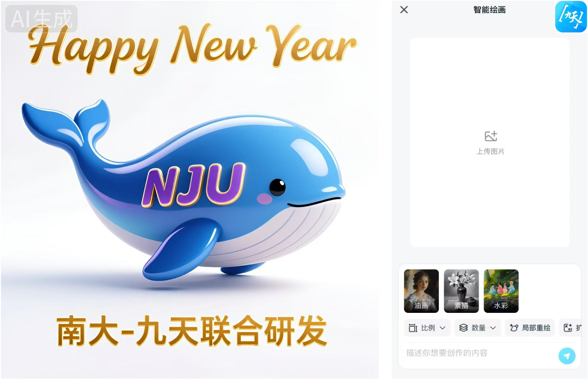This screenshot has height=379, width=588.
Task: Click the 智能绘画 title
Action: tap(489, 10)
